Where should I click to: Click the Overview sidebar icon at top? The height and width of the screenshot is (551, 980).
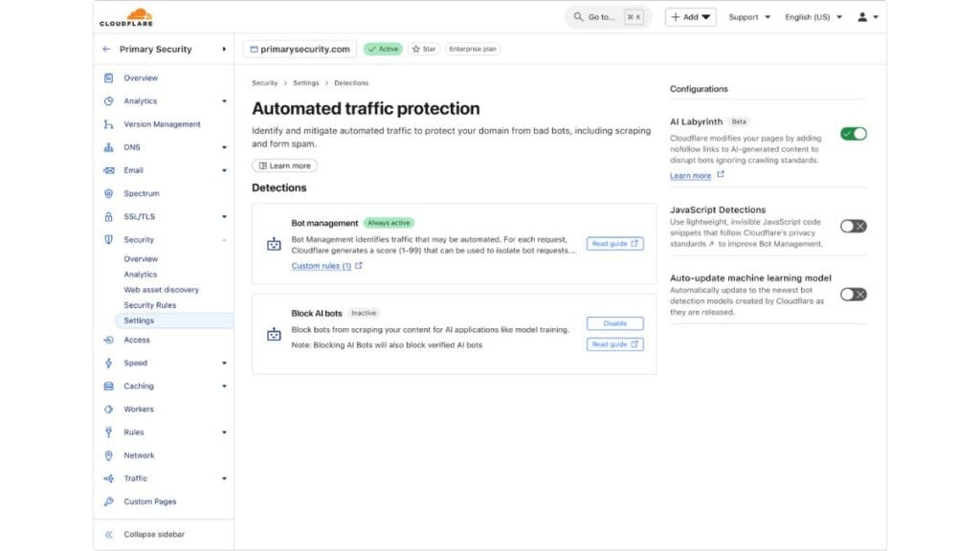pos(109,78)
